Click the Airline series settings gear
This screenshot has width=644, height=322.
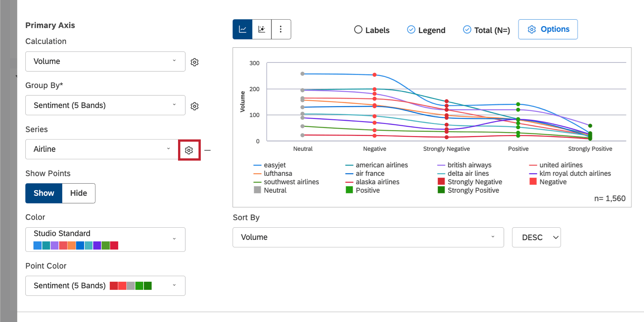tap(189, 150)
